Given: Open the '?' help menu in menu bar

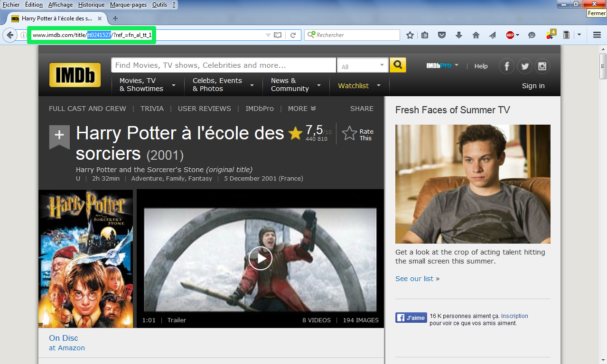Looking at the screenshot, I should tap(174, 5).
